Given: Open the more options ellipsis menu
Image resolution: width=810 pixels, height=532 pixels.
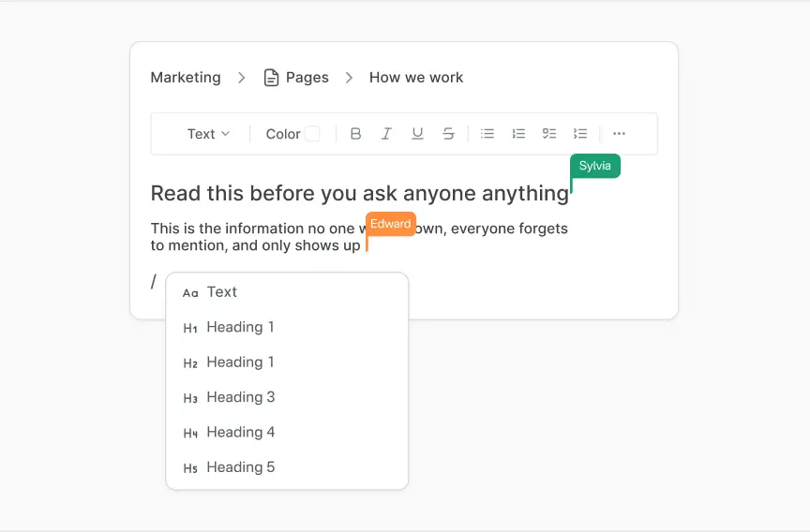Looking at the screenshot, I should [x=619, y=134].
